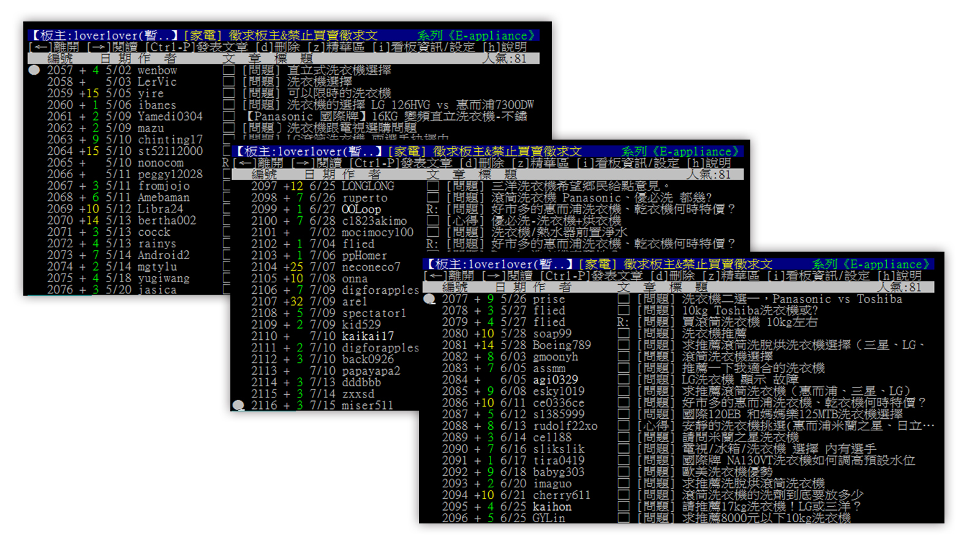Open post 2057 直立式洗衣機選擇 by wenbow

[339, 70]
